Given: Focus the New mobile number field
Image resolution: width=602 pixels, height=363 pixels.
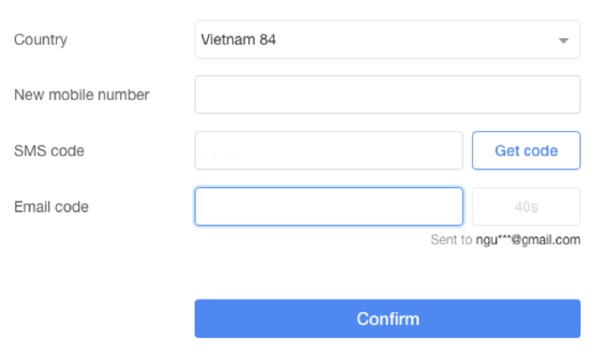Looking at the screenshot, I should click(387, 94).
